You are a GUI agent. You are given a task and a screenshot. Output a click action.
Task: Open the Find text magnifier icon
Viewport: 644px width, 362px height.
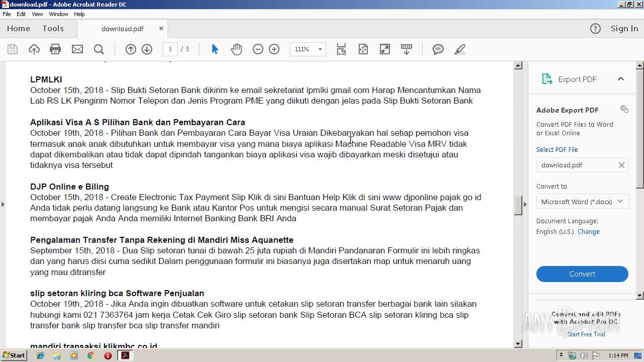tap(99, 49)
